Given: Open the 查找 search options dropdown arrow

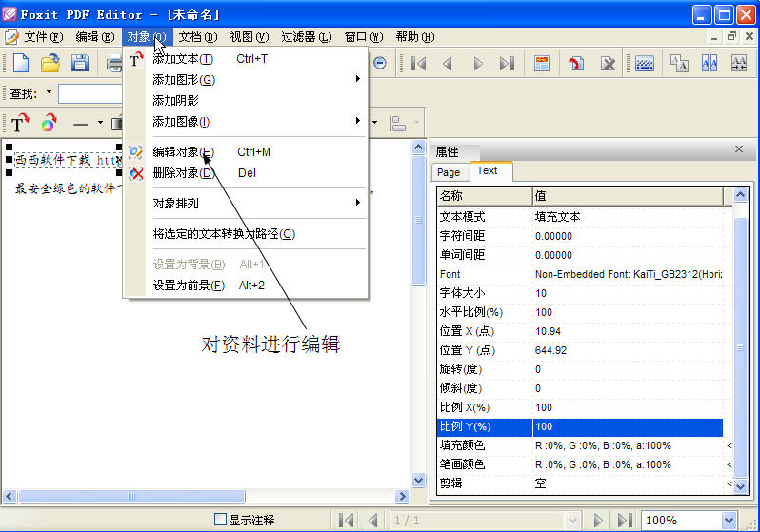Looking at the screenshot, I should point(49,91).
